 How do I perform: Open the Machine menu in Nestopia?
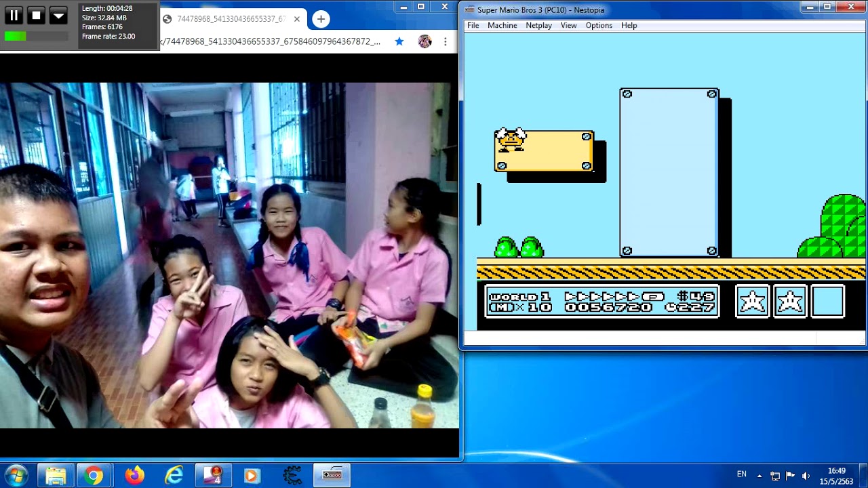[x=502, y=25]
